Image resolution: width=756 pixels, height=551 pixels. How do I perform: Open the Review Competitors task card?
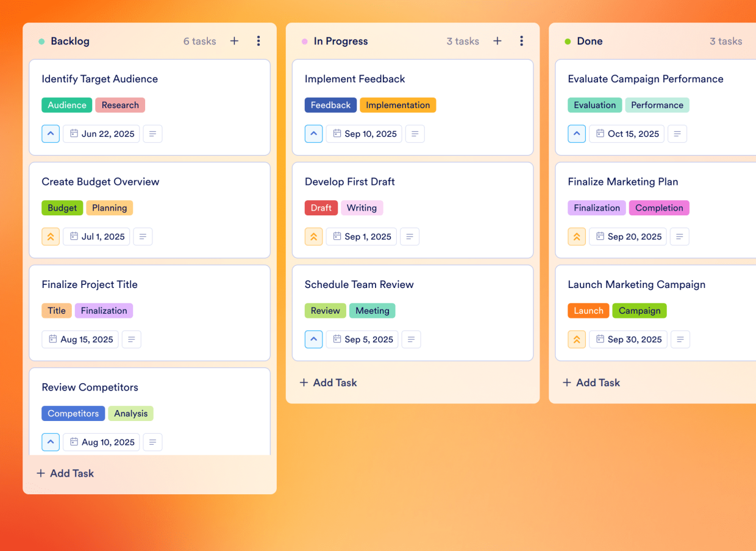click(x=149, y=411)
